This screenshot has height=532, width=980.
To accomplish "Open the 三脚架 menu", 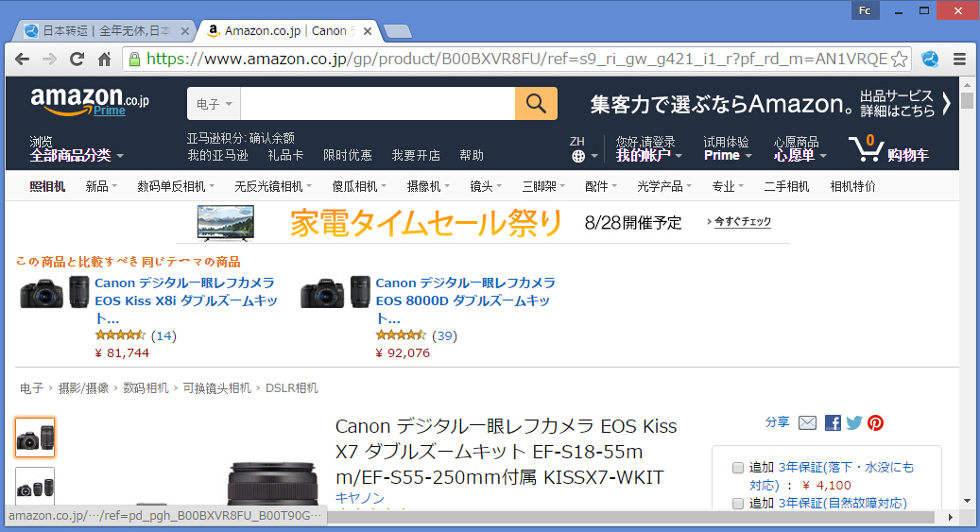I will (x=543, y=186).
